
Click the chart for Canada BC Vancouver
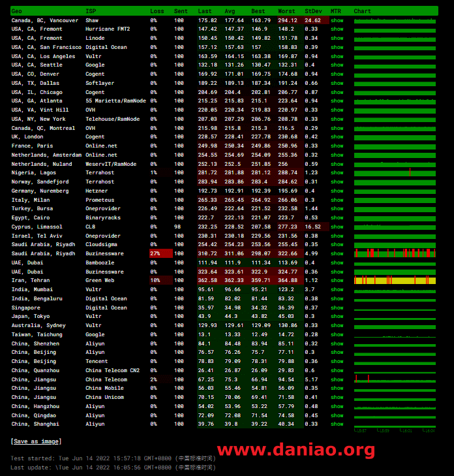[x=395, y=20]
